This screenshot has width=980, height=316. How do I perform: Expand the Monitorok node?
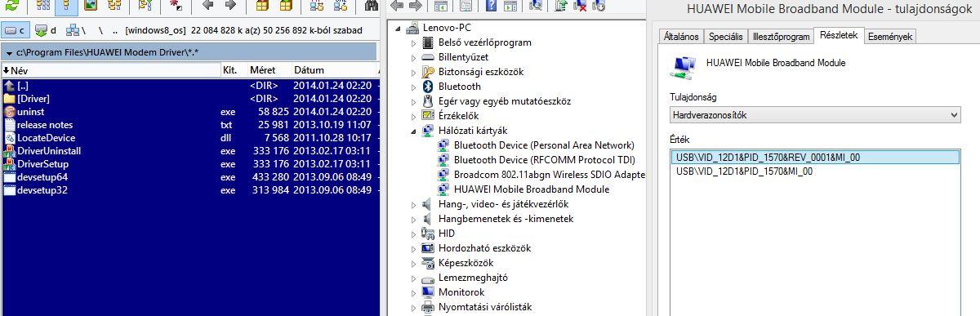tap(413, 292)
